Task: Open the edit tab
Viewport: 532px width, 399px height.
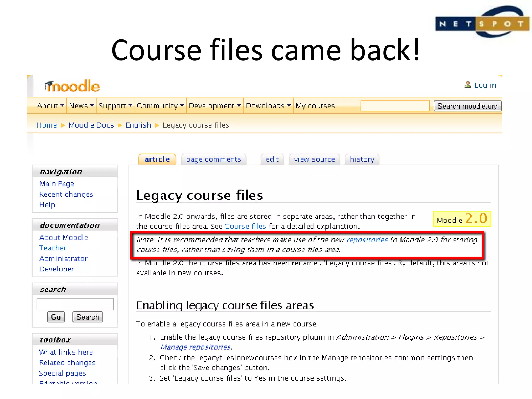Action: (x=272, y=159)
